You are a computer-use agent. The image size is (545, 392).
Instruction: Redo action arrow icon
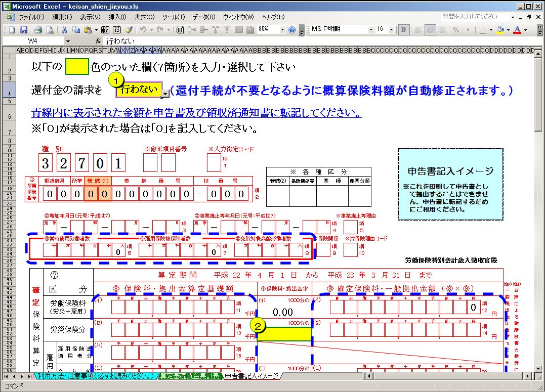(x=160, y=29)
